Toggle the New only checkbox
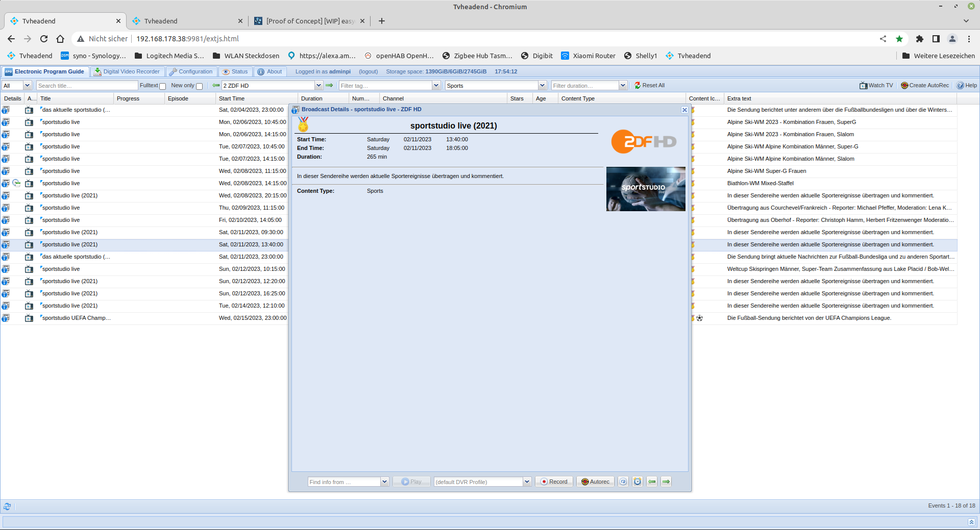This screenshot has height=530, width=980. coord(200,86)
